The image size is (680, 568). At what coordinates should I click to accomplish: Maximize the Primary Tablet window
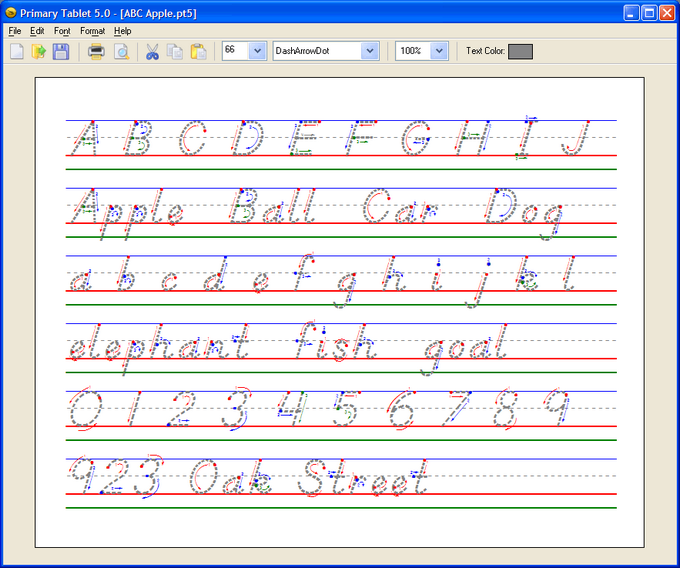point(648,13)
